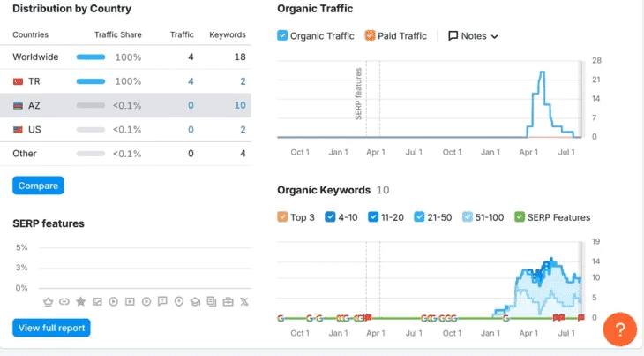The image size is (644, 356).
Task: Toggle the Top 3 keywords checkbox
Action: (x=282, y=216)
